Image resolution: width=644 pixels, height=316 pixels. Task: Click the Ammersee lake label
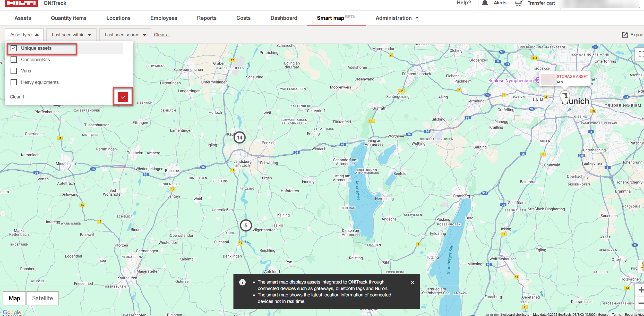pyautogui.click(x=357, y=190)
